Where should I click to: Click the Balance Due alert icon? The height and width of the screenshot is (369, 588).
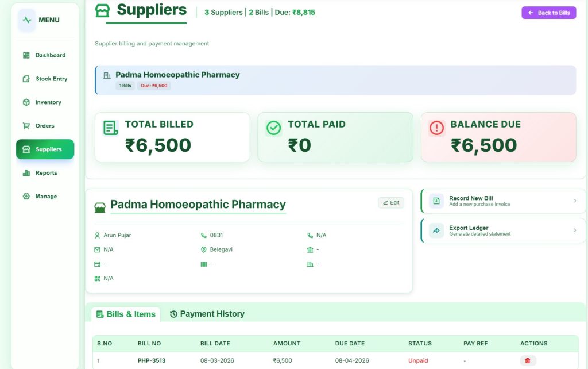click(437, 128)
